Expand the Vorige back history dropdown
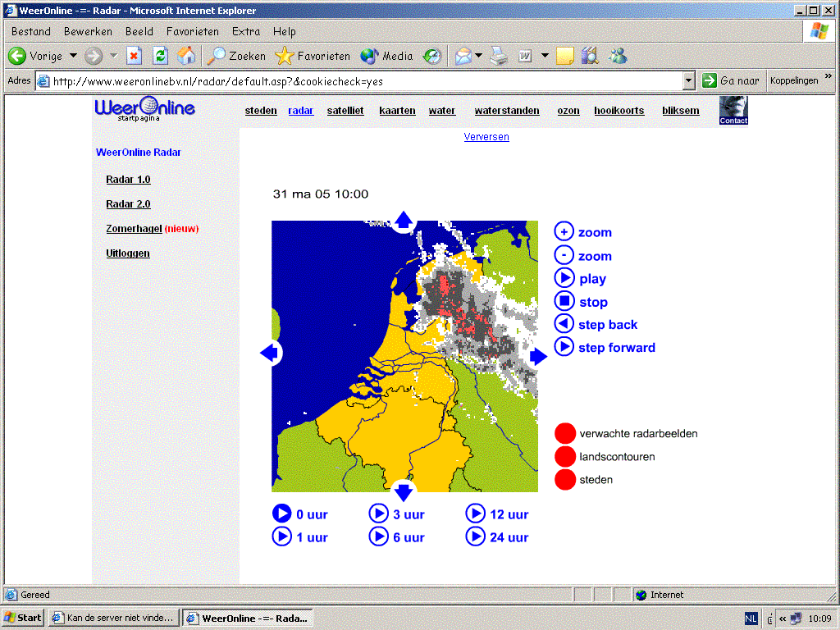The width and height of the screenshot is (840, 630). click(x=73, y=56)
